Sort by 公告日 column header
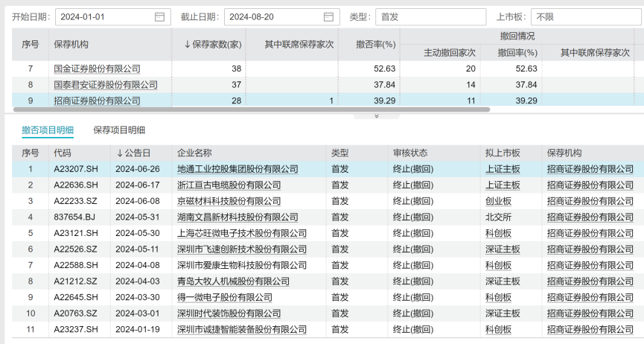The image size is (644, 344). (x=133, y=153)
